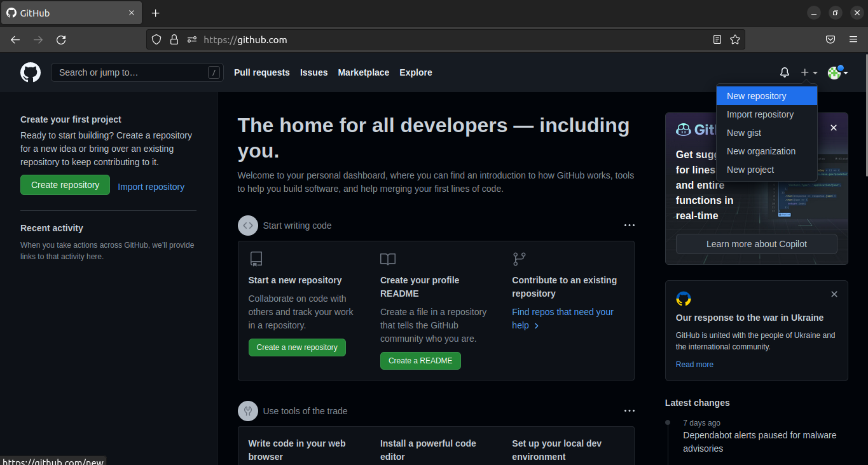Open the three-dot menu for Use tools of the trade
Viewport: 868px width, 465px height.
(x=630, y=411)
